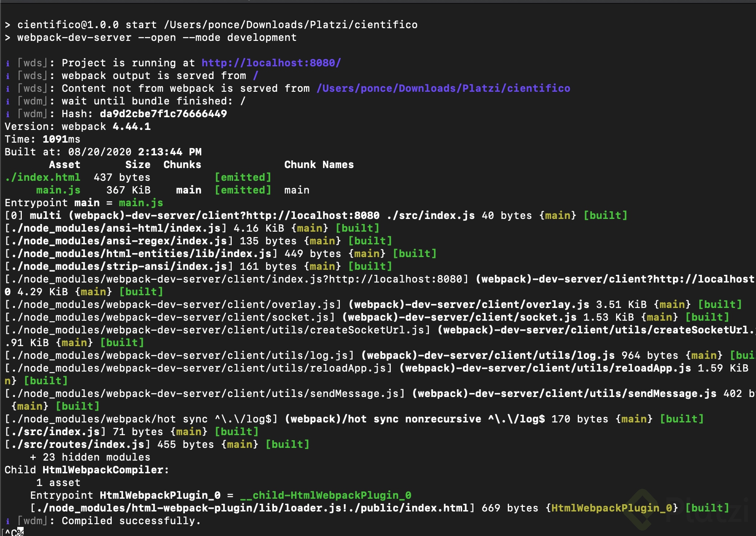Click the blue info icon beside first wds line
This screenshot has width=756, height=536.
coord(7,63)
